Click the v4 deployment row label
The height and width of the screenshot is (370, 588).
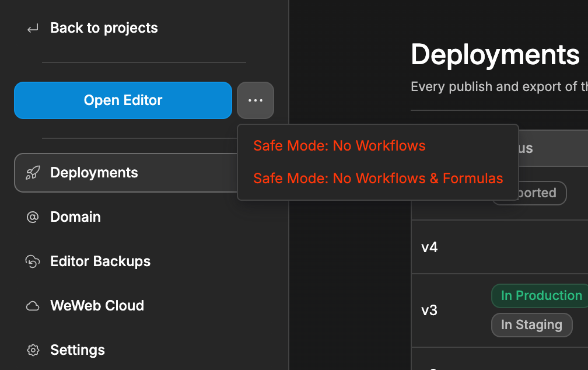tap(429, 247)
